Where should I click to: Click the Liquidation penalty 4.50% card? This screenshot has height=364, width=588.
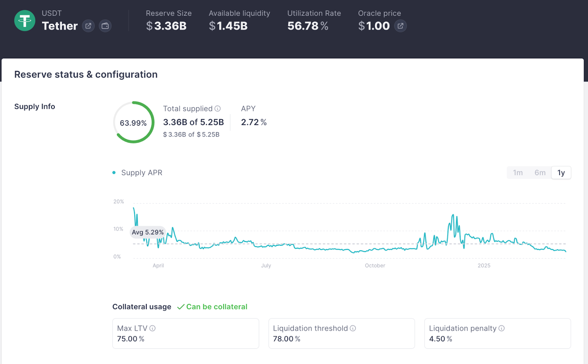(x=498, y=334)
